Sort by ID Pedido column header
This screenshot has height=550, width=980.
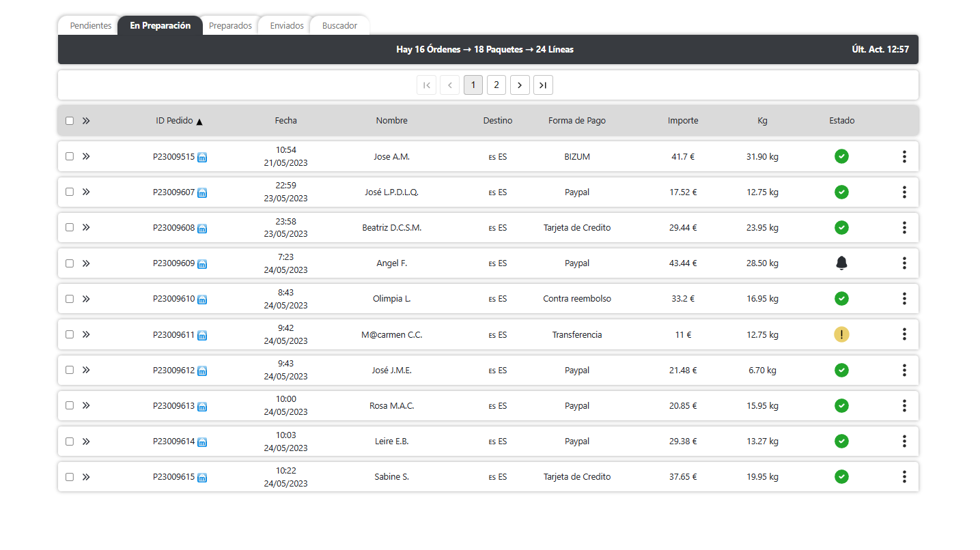point(179,121)
